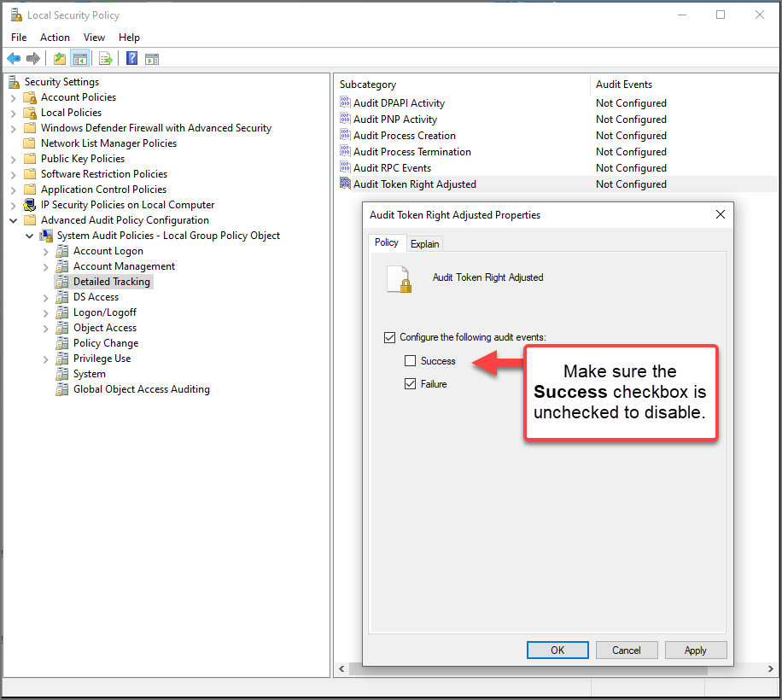The image size is (782, 700).
Task: Click the Forward navigation arrow
Action: (x=35, y=58)
